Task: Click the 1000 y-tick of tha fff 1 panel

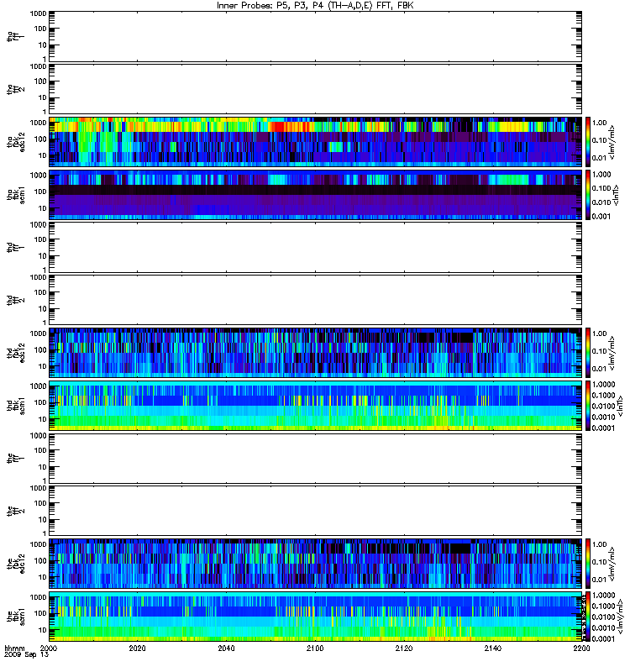Action: [x=38, y=13]
